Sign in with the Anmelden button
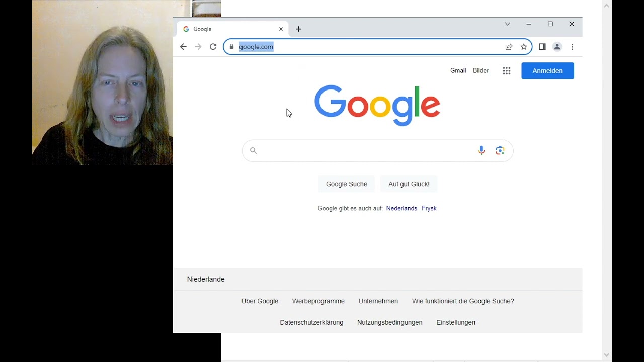Viewport: 644px width, 362px height. coord(547,71)
